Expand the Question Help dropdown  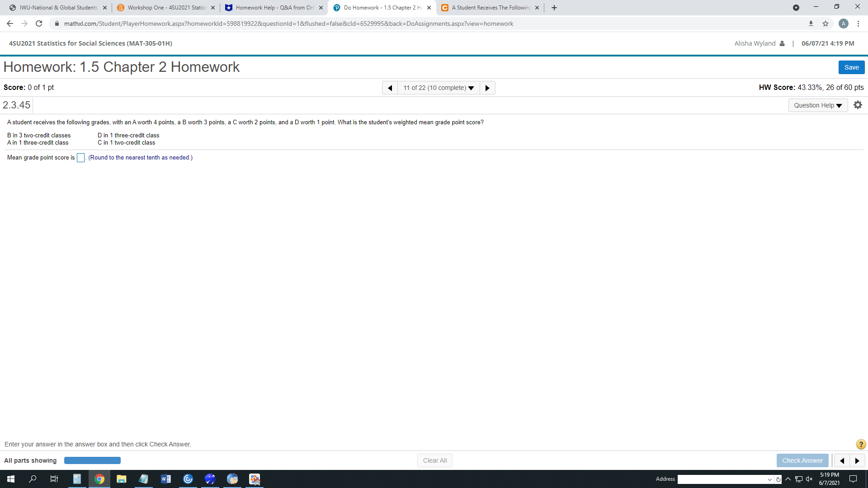pos(817,105)
